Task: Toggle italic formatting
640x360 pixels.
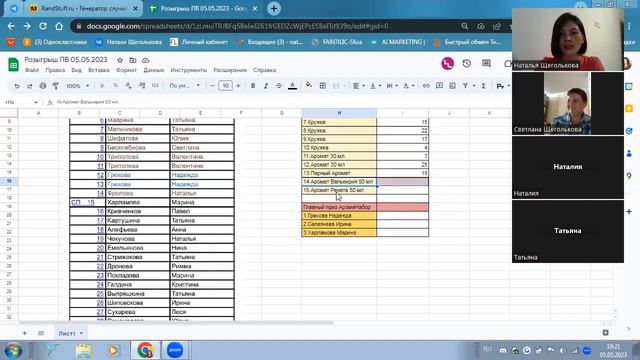Action: pos(266,86)
